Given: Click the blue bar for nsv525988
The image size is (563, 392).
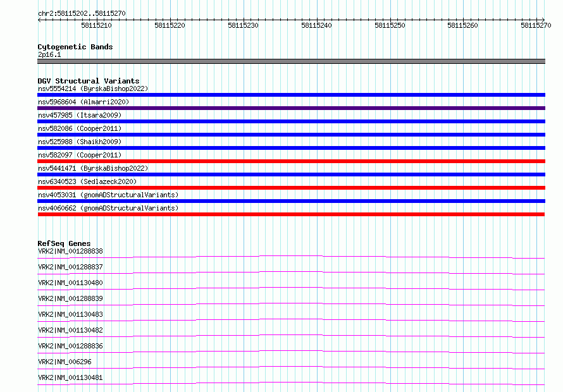Looking at the screenshot, I should click(291, 148).
